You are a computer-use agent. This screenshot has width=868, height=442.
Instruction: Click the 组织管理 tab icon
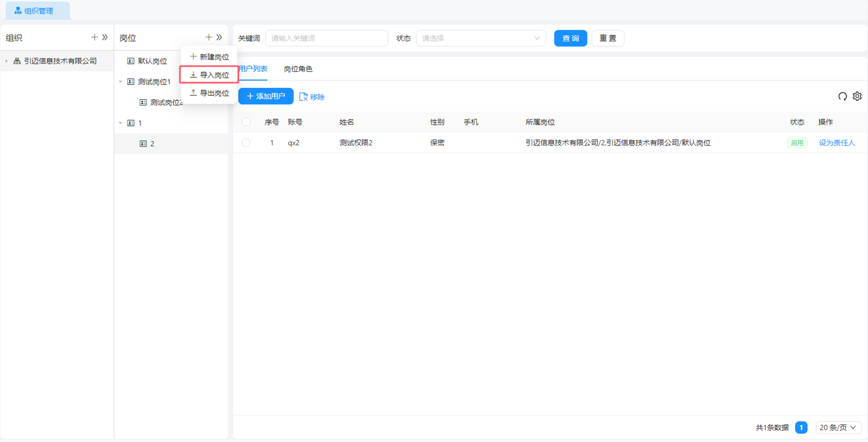click(18, 11)
